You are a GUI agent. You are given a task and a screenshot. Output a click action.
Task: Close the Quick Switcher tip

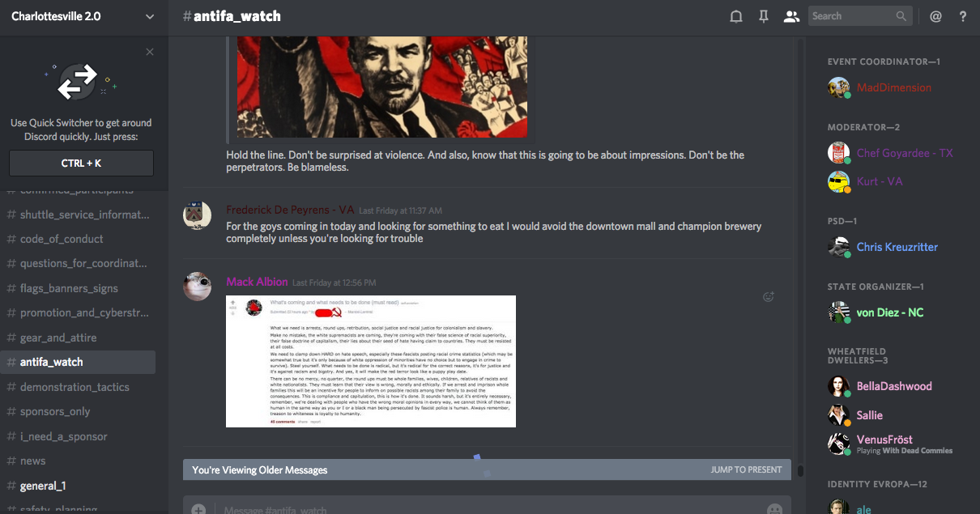pos(150,53)
